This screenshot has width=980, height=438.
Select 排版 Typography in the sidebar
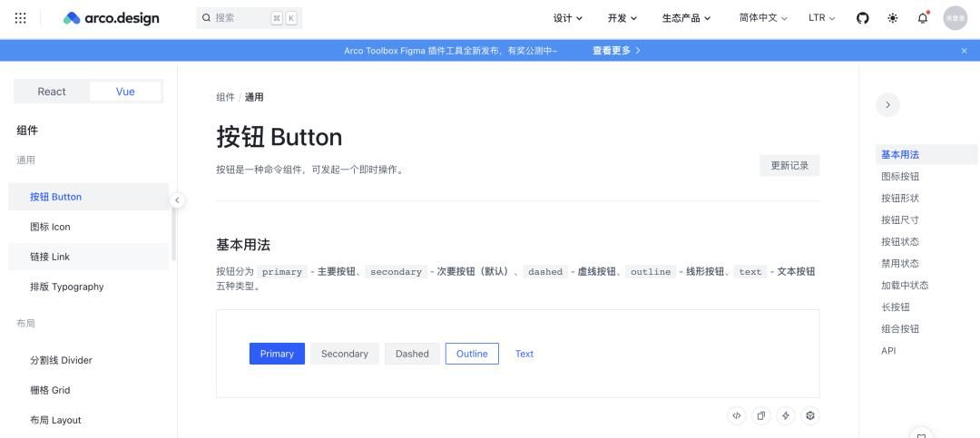88,287
